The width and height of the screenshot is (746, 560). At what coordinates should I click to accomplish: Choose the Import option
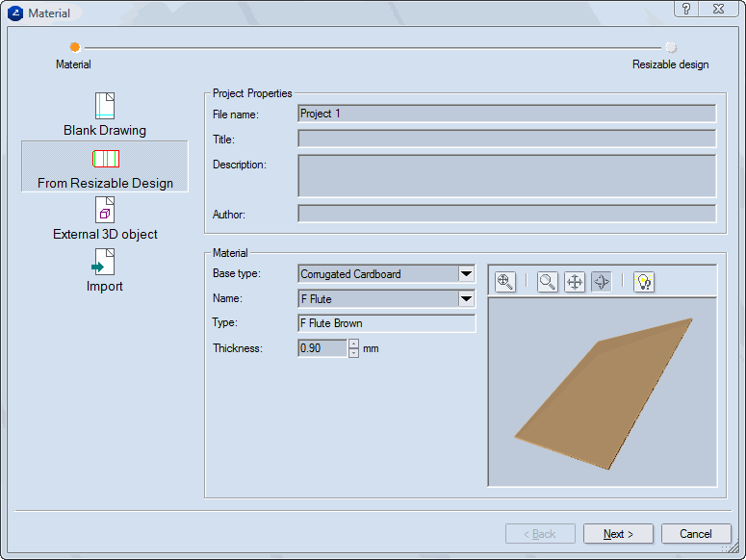coord(105,270)
